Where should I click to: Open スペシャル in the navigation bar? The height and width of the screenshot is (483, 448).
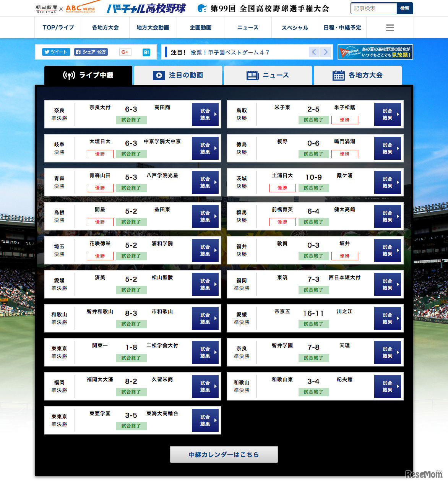(295, 28)
